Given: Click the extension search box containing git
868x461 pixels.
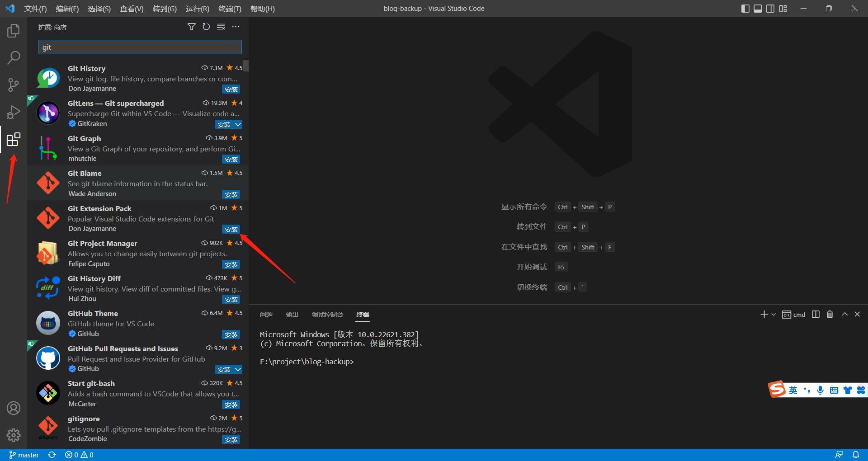Looking at the screenshot, I should pos(140,47).
